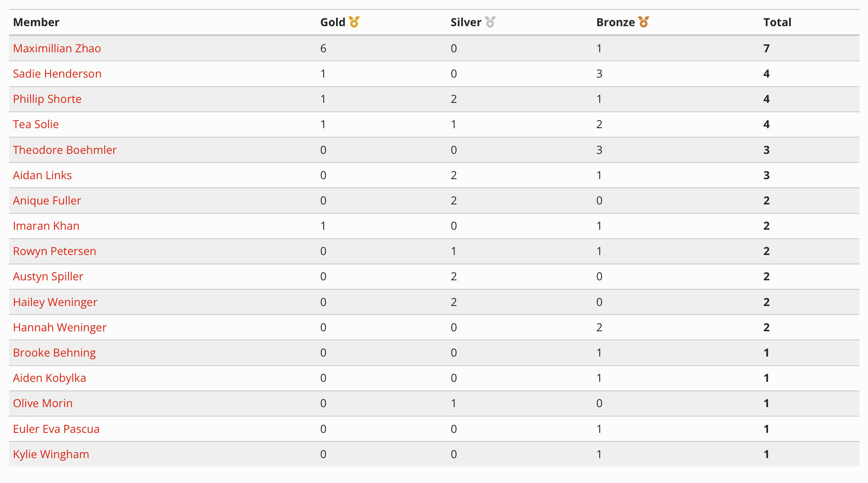
Task: Click the Total column header
Action: pos(777,22)
